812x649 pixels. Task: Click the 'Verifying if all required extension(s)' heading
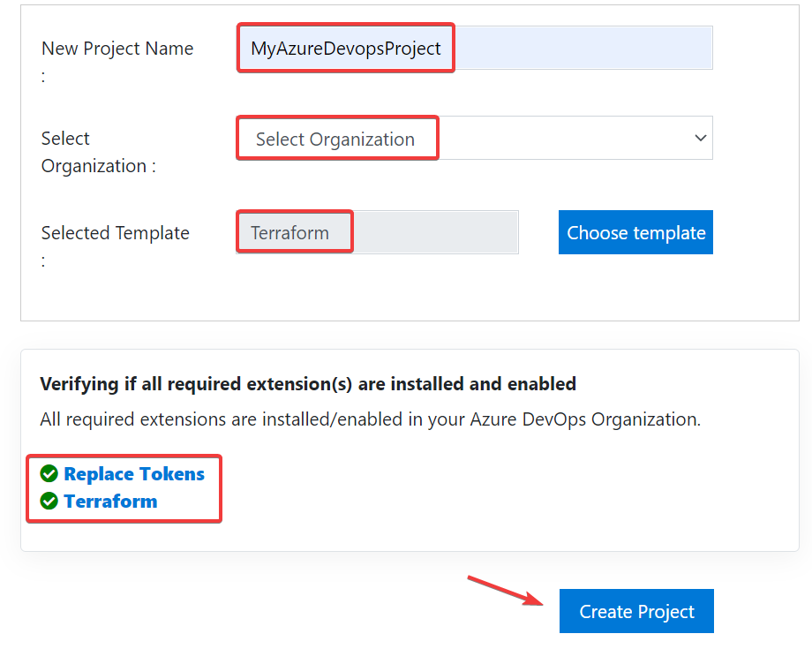click(x=308, y=384)
